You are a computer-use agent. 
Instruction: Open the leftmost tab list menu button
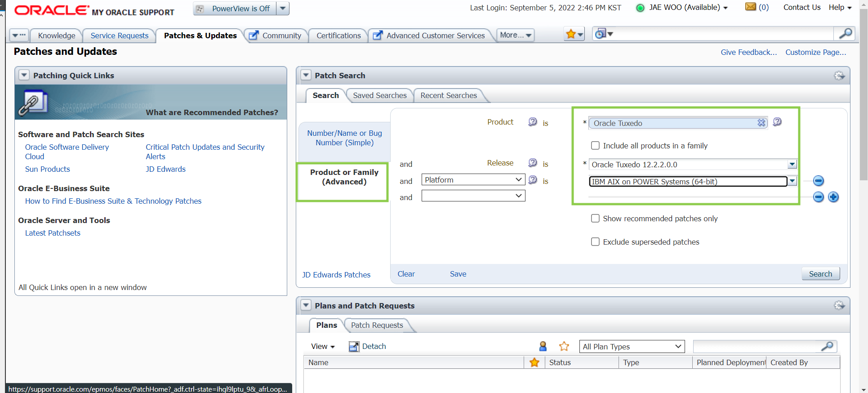pyautogui.click(x=19, y=35)
